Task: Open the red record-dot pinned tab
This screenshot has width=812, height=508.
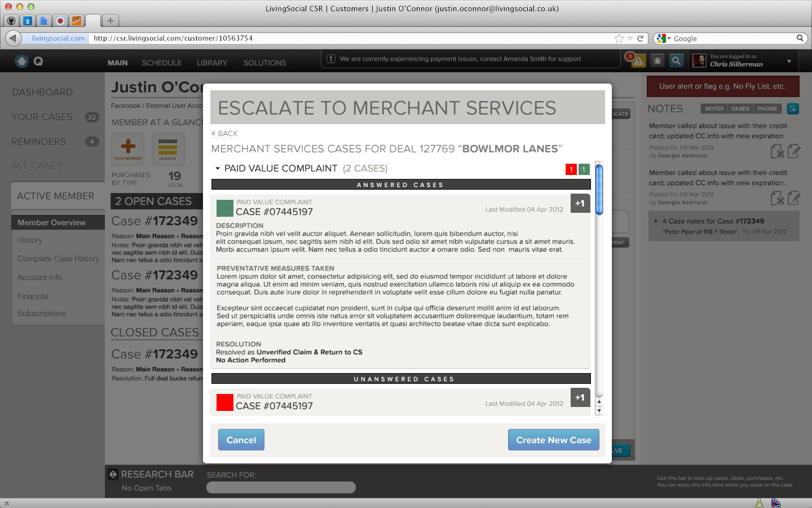Action: pyautogui.click(x=60, y=21)
